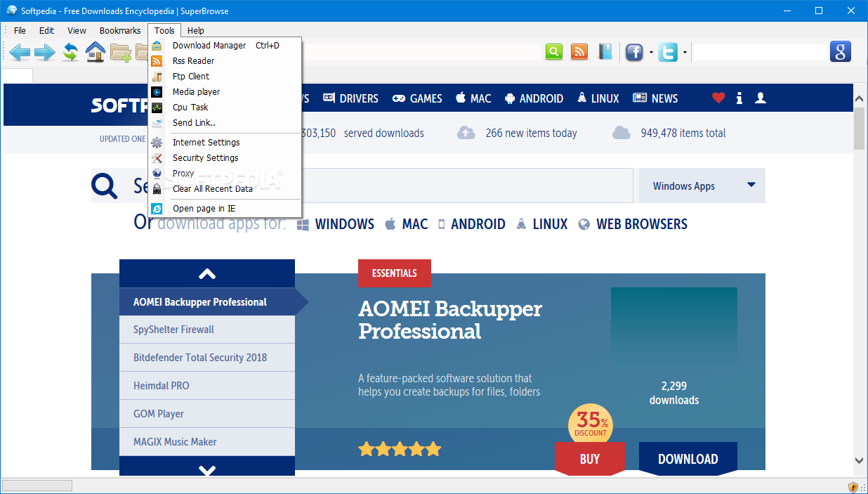Screen dimensions: 868x494
Task: Click the DOWNLOAD button
Action: [x=688, y=459]
